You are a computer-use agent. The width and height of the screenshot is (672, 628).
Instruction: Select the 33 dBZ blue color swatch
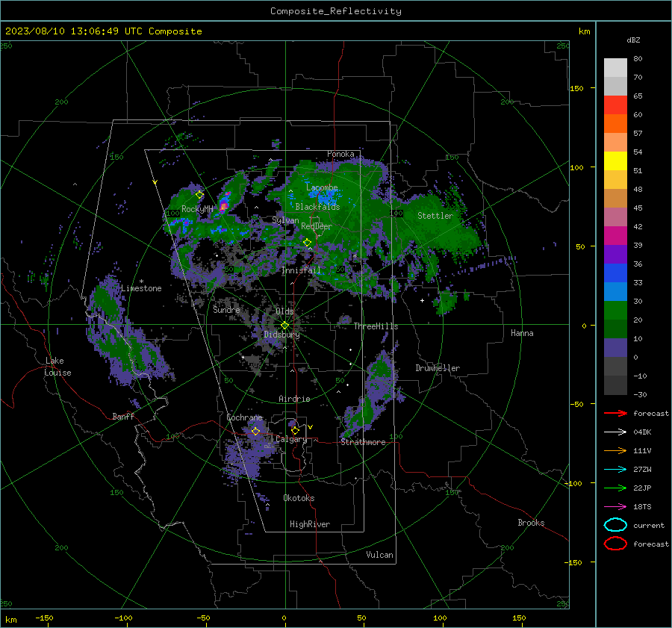pyautogui.click(x=615, y=291)
